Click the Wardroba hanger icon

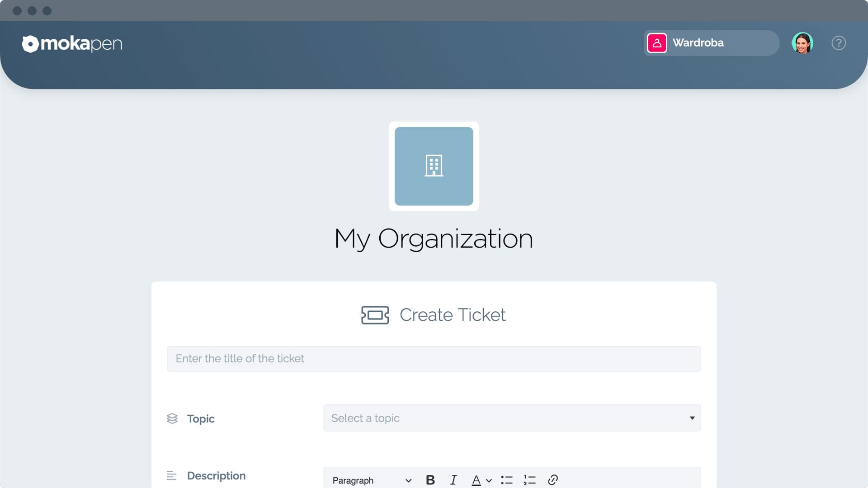(657, 43)
